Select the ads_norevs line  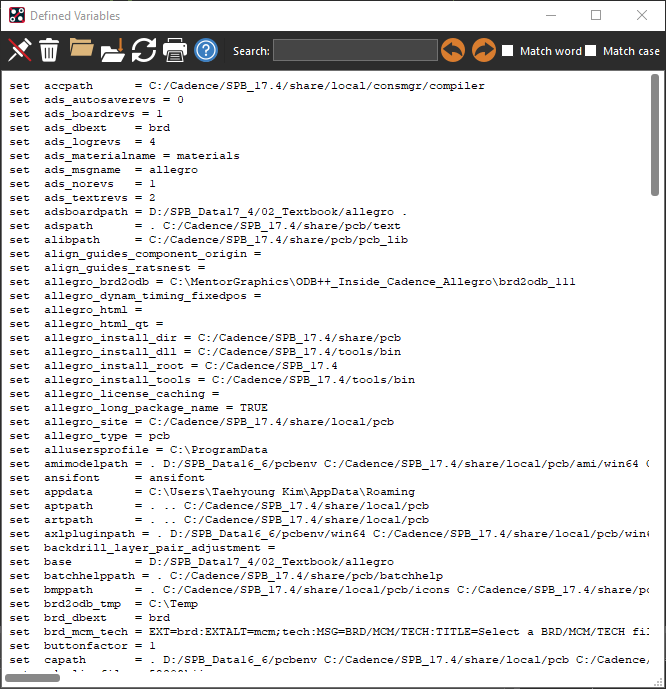[83, 184]
